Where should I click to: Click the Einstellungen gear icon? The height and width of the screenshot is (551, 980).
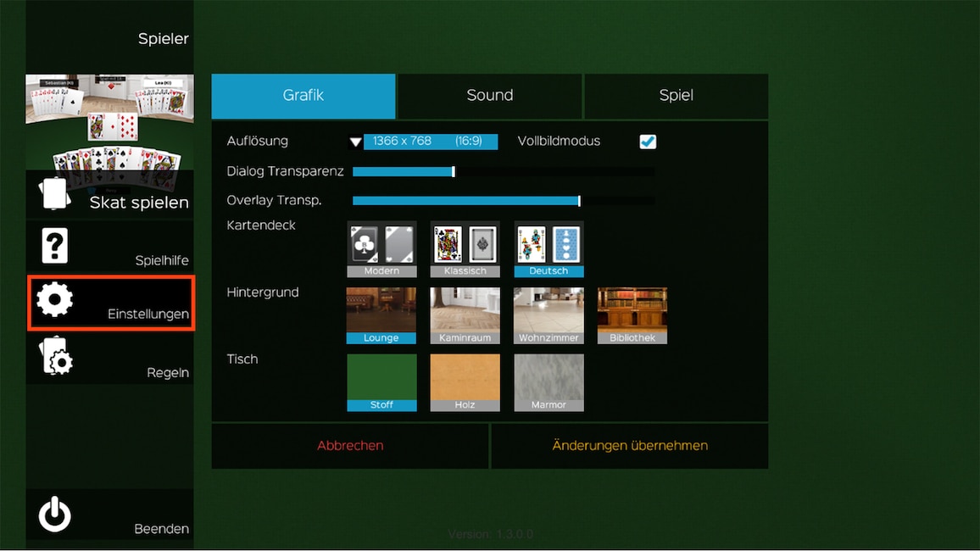tap(54, 299)
